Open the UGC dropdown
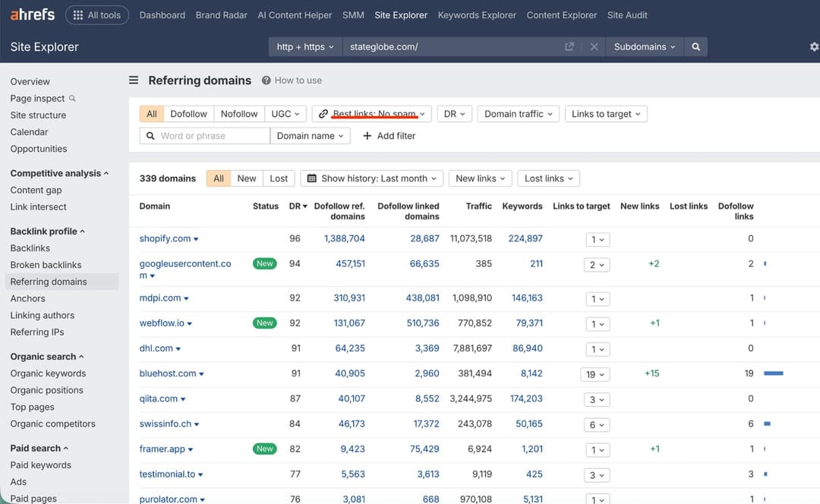The width and height of the screenshot is (820, 504). [x=285, y=114]
